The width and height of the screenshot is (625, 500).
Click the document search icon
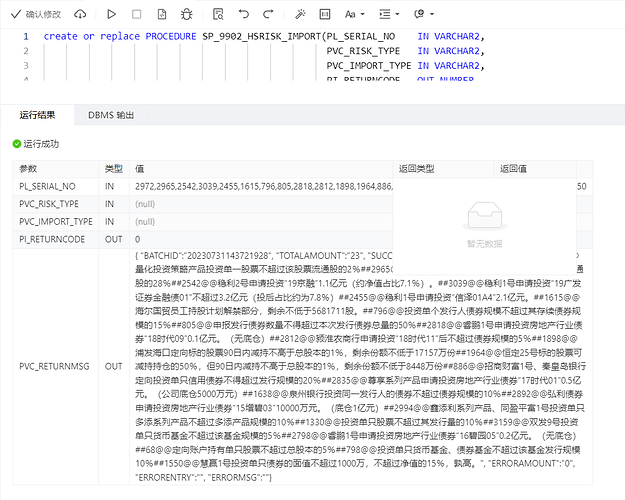click(x=218, y=14)
